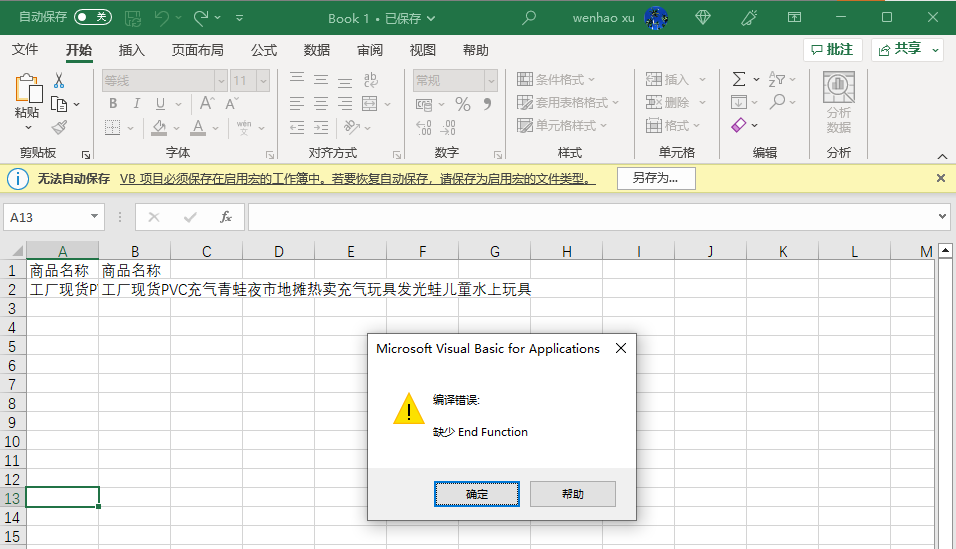Image resolution: width=956 pixels, height=549 pixels.
Task: Open the Format as Table dropdown
Action: coord(568,102)
